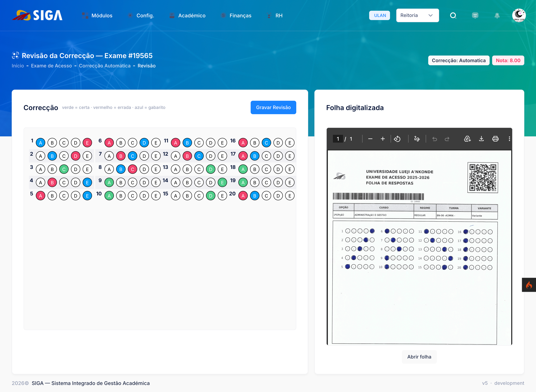536x392 pixels.
Task: Click the QR code on scanned sheet
Action: (483, 177)
